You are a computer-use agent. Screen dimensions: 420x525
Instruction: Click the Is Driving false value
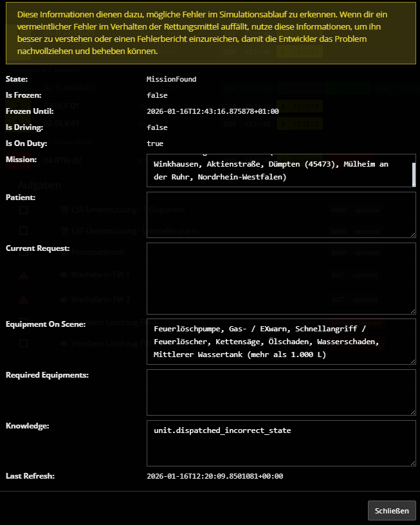[157, 127]
